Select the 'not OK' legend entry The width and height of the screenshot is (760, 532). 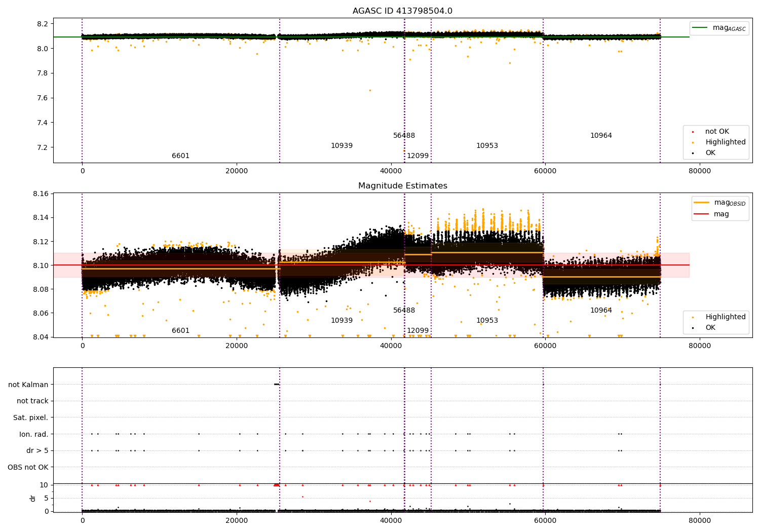click(716, 132)
